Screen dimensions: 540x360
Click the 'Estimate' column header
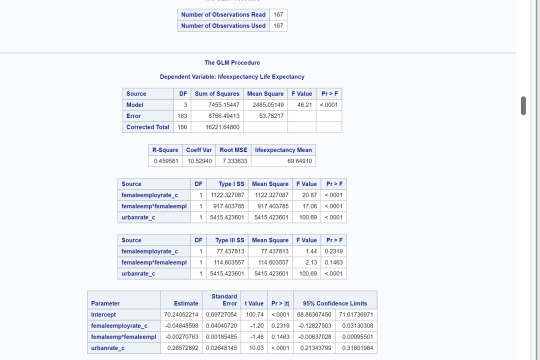click(186, 304)
